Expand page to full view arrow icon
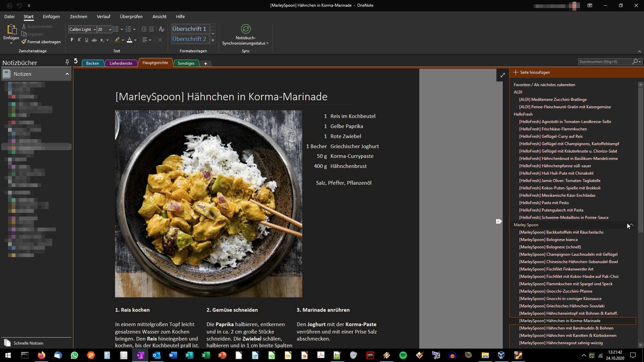Image resolution: width=644 pixels, height=362 pixels. 502,75
